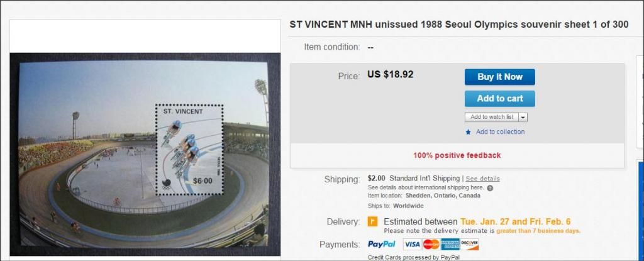
Task: Click the Add to watch list button
Action: pyautogui.click(x=492, y=117)
